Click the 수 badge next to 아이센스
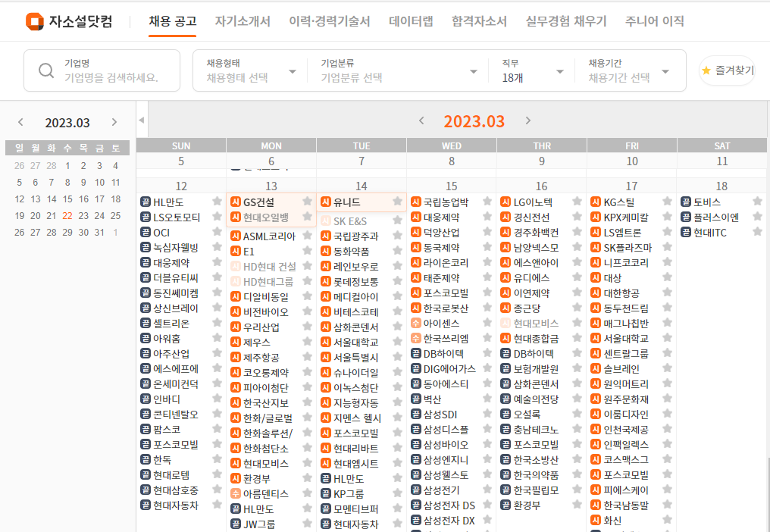The height and width of the screenshot is (532, 770). [x=416, y=324]
